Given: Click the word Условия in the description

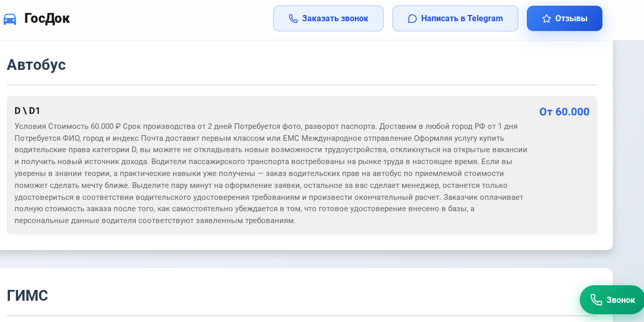Looking at the screenshot, I should pyautogui.click(x=31, y=126).
